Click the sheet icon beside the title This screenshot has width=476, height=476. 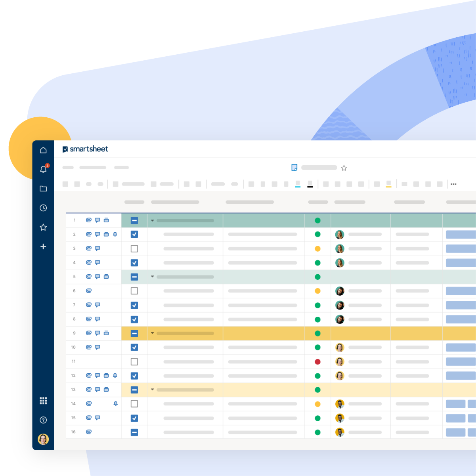click(x=294, y=168)
